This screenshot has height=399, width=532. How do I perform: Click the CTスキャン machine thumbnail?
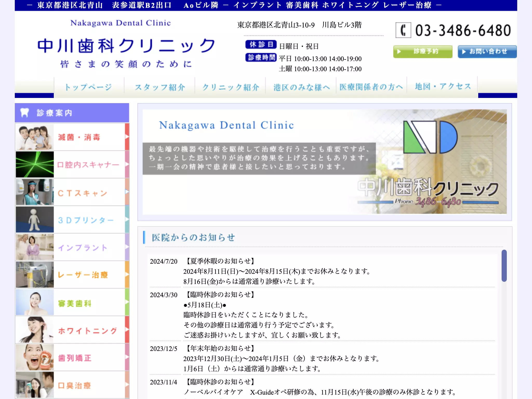(35, 192)
